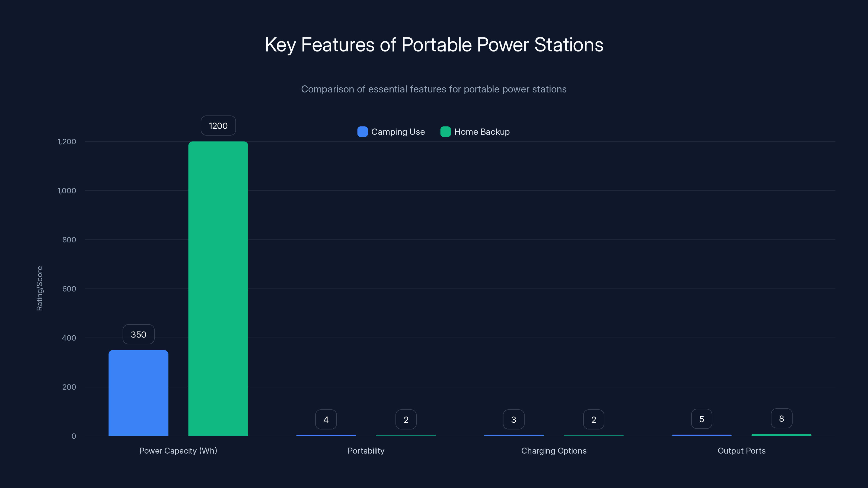Viewport: 868px width, 488px height.
Task: Click the 1,000 y-axis tick label
Action: (67, 191)
